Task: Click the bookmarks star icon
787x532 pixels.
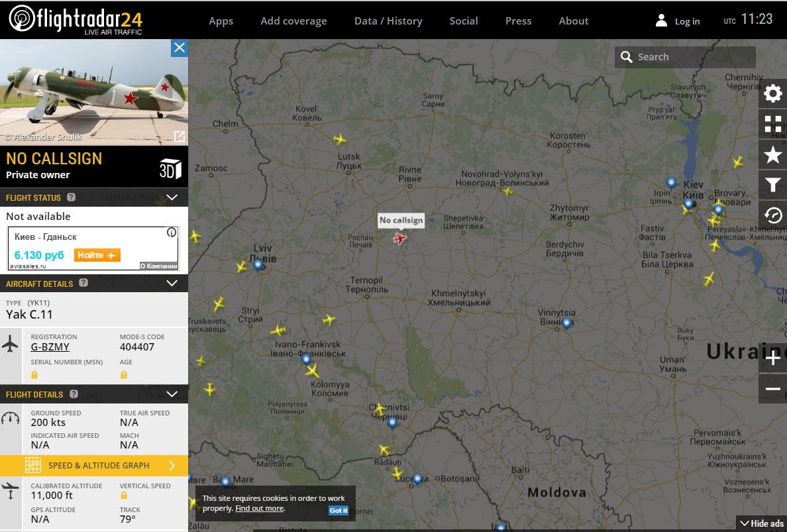Action: click(x=772, y=155)
